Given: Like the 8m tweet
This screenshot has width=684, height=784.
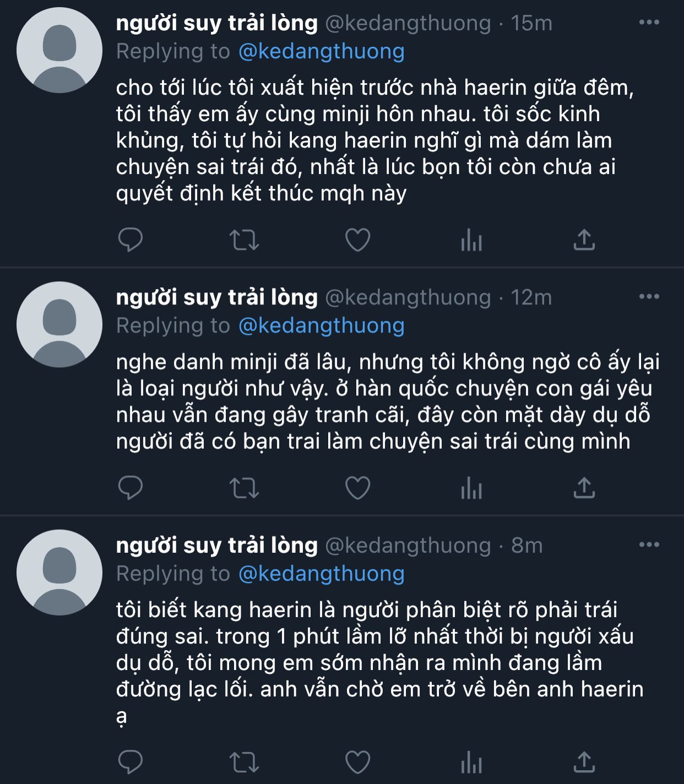Looking at the screenshot, I should point(357,763).
